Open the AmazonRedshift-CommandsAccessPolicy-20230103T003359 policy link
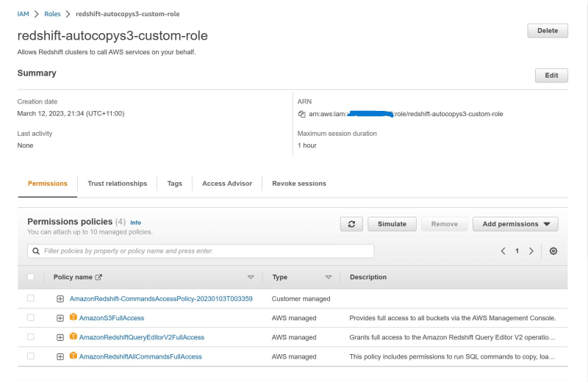588x382 pixels. click(x=161, y=299)
